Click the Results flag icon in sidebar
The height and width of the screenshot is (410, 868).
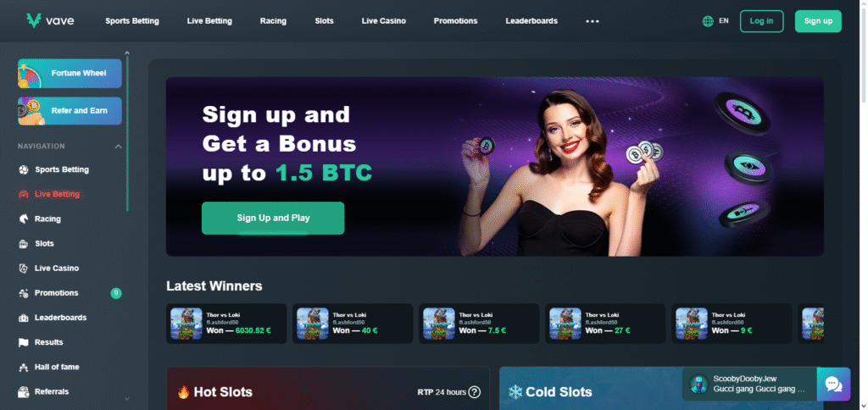click(x=23, y=342)
